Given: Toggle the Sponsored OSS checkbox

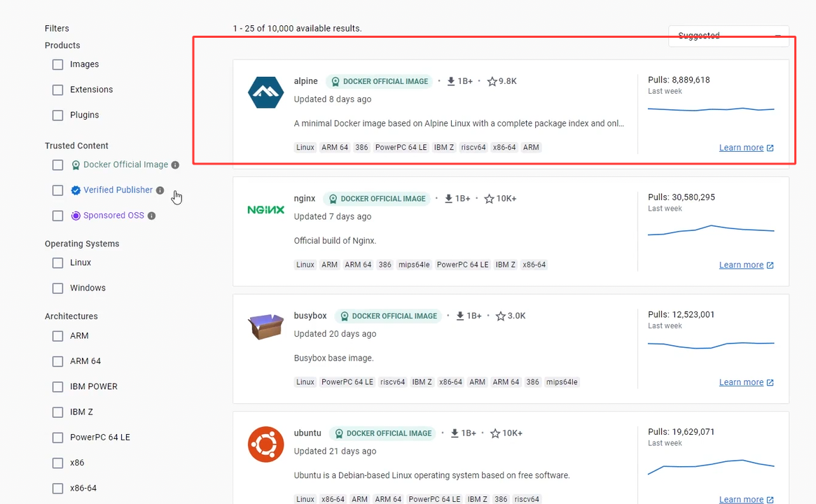Looking at the screenshot, I should coord(57,216).
